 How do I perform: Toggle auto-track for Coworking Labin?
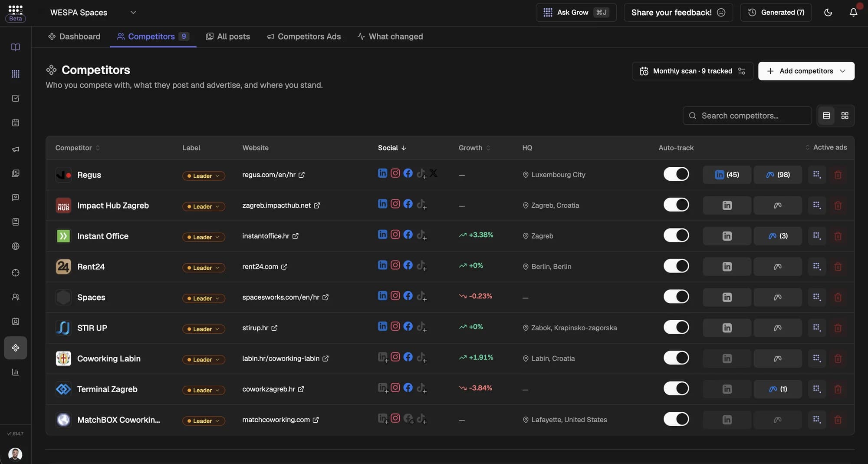[676, 358]
